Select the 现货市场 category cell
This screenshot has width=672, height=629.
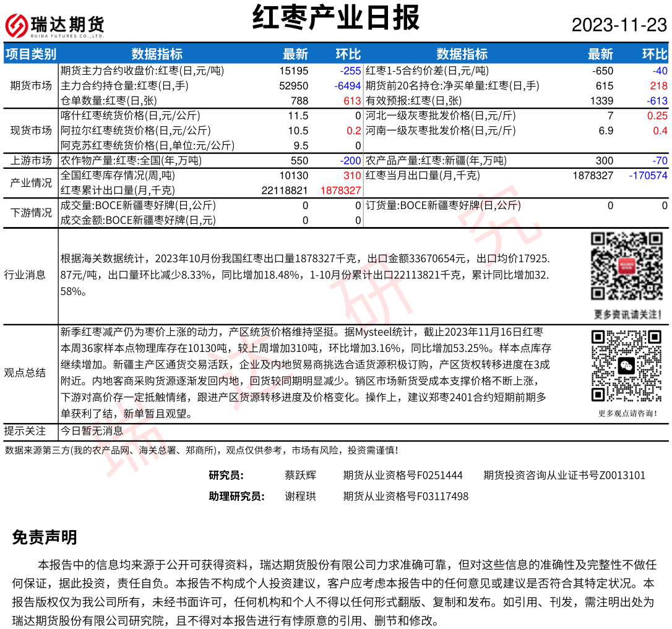click(31, 131)
